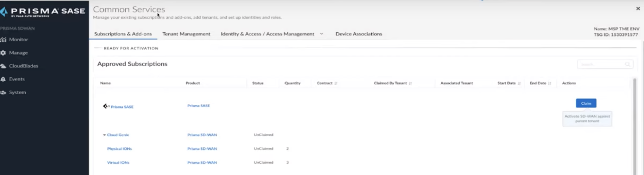The width and height of the screenshot is (644, 175).
Task: Open the Cloud Genix subscription link
Action: 118,135
